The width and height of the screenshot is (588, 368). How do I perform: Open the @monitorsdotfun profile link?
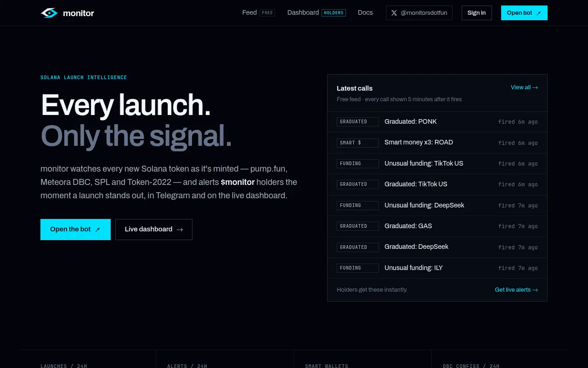coord(419,13)
